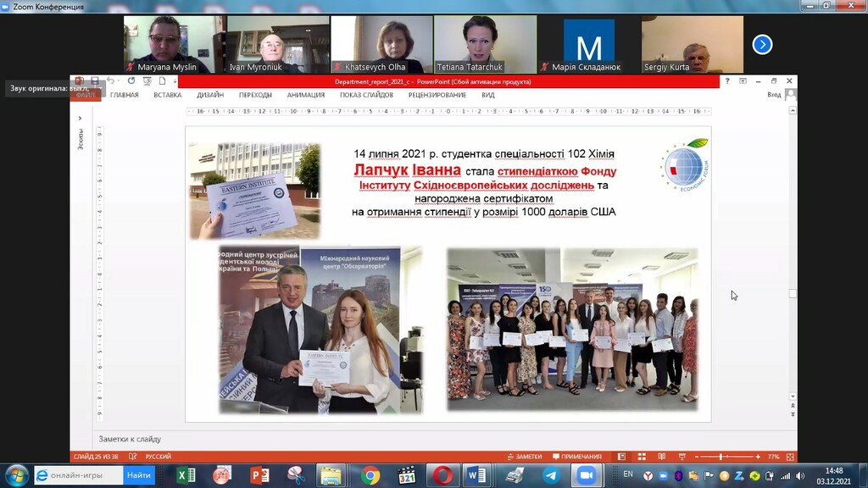Select Sergiy Kurta's video tile
Viewport: 868px width, 488px height.
click(x=692, y=44)
